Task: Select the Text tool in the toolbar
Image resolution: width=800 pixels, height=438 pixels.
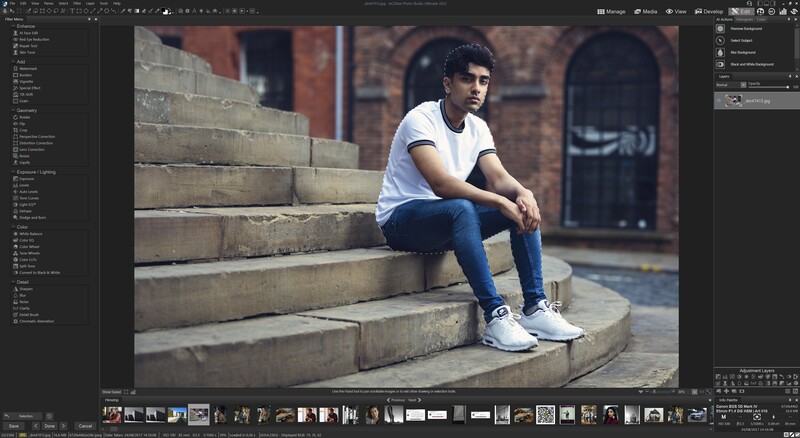Action: click(x=72, y=11)
